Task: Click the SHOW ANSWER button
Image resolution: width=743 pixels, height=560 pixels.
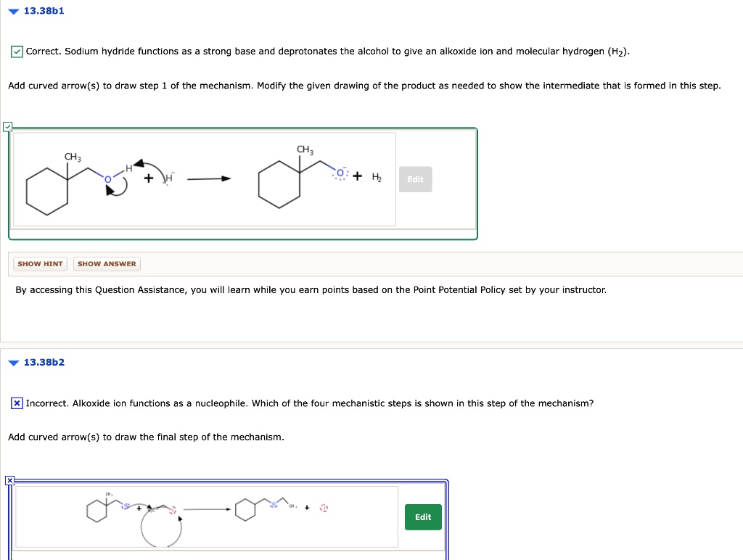Action: point(107,263)
